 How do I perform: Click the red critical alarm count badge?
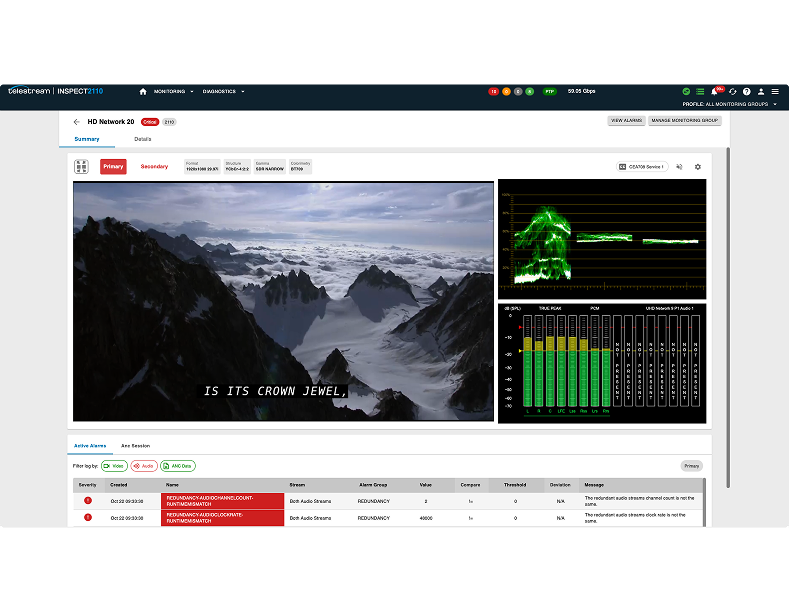494,92
